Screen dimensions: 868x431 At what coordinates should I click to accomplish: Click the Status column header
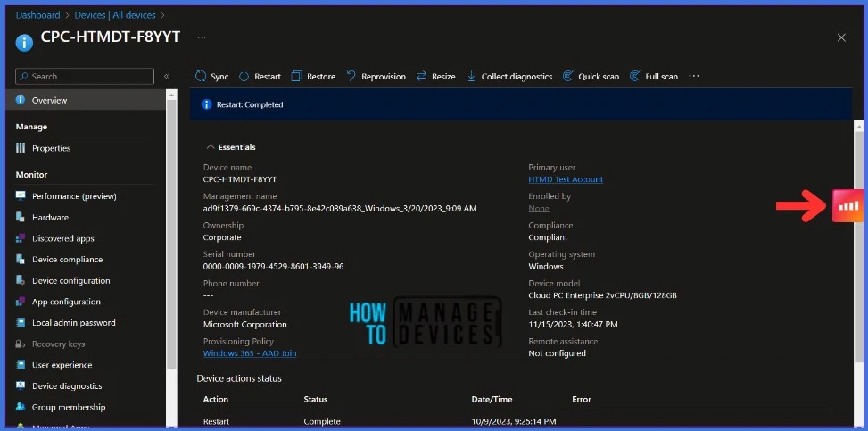(x=316, y=400)
